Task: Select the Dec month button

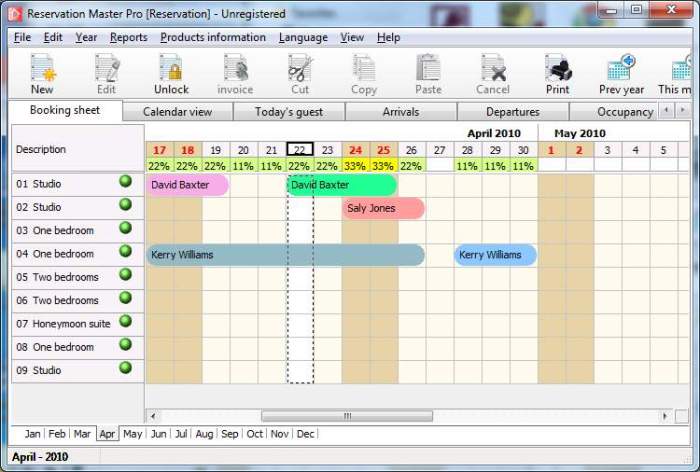Action: coord(305,434)
